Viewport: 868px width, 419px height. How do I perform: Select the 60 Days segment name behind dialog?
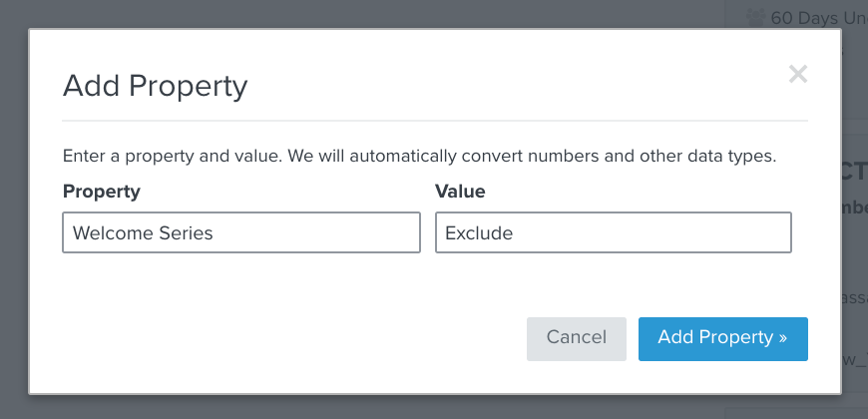pyautogui.click(x=819, y=18)
